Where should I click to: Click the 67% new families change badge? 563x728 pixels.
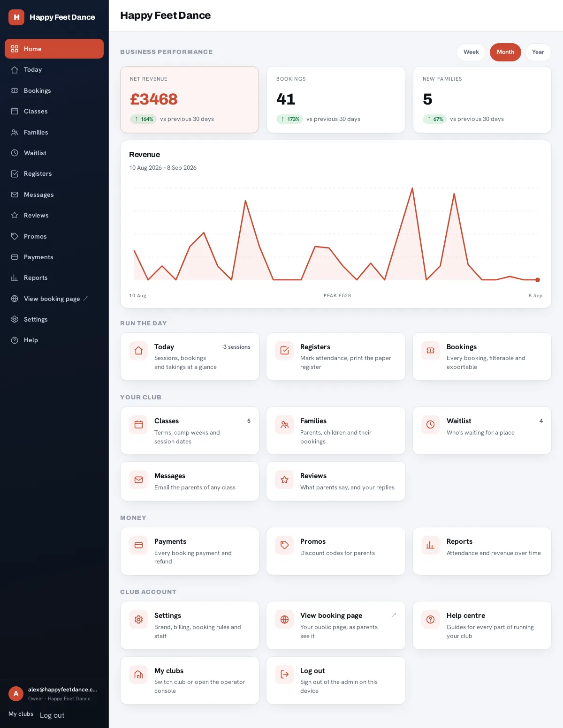(x=434, y=119)
